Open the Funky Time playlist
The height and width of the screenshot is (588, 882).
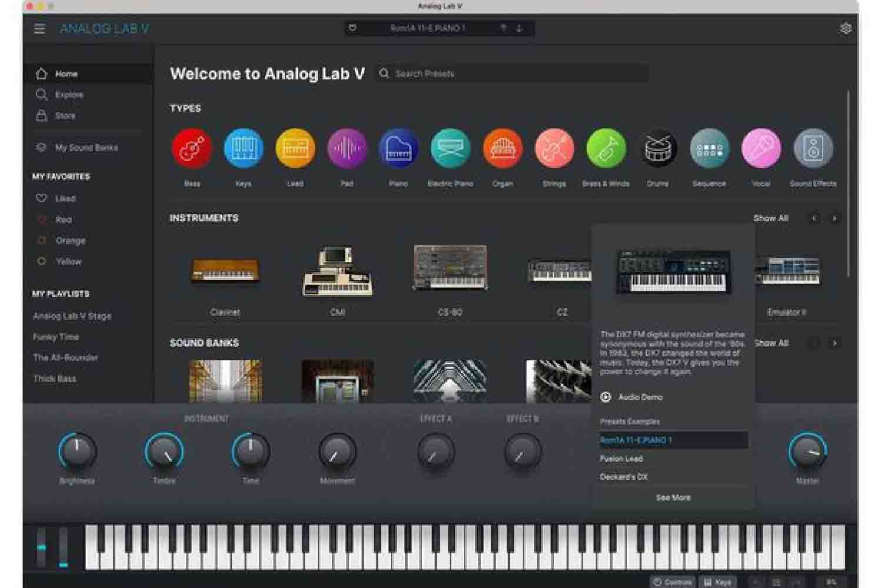tap(56, 337)
